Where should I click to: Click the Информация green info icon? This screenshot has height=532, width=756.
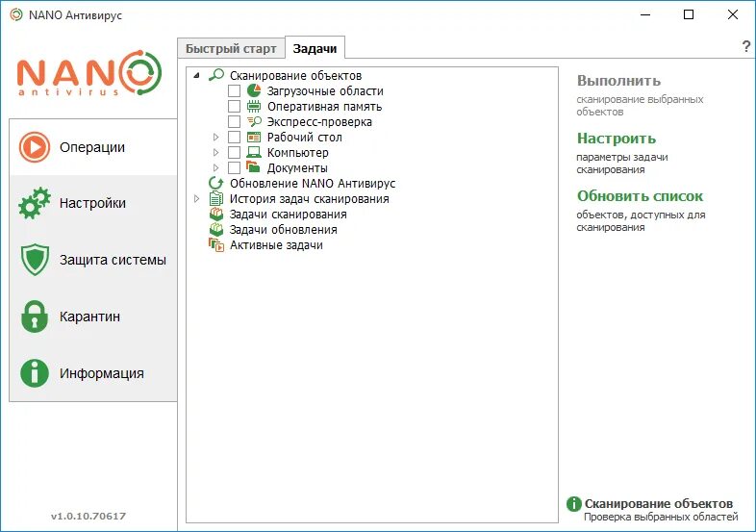[35, 373]
